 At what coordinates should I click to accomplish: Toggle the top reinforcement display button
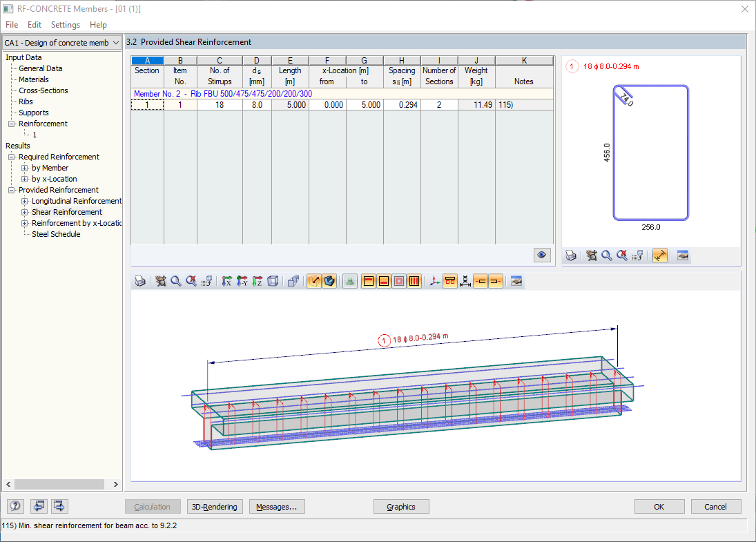369,281
